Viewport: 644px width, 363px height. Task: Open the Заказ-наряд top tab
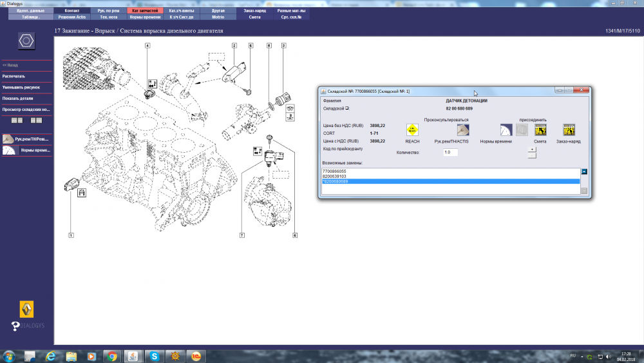(x=254, y=11)
